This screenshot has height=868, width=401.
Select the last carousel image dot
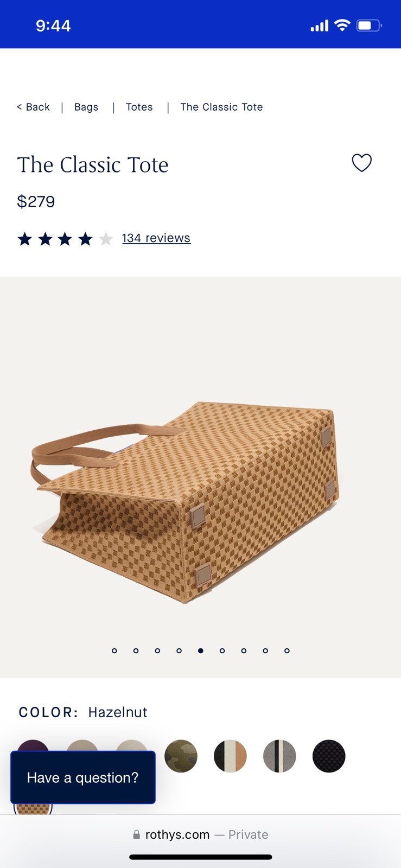[287, 650]
